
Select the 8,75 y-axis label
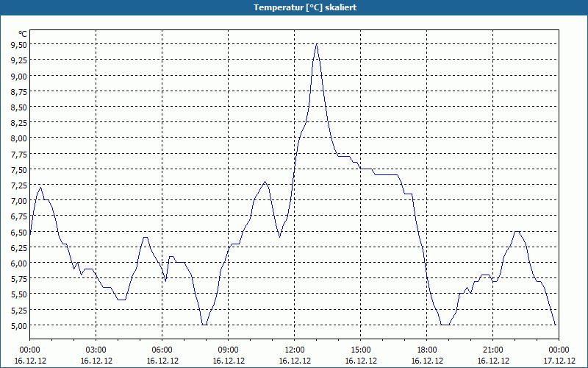click(x=20, y=91)
